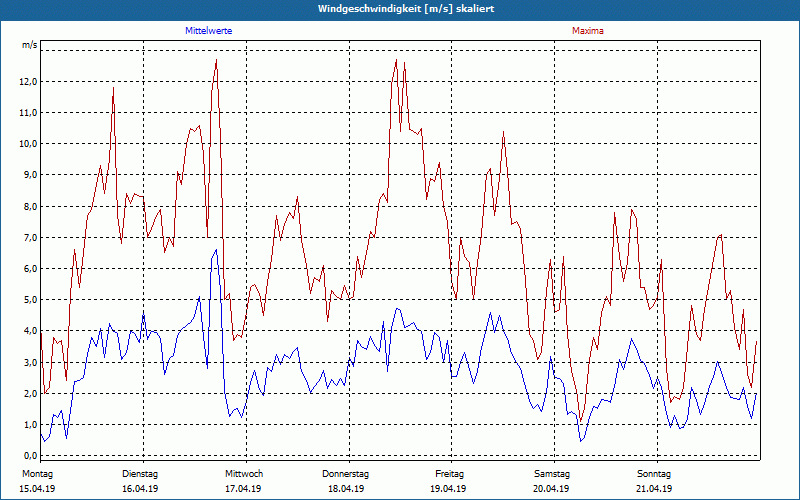Click the 11,0 y-axis value
This screenshot has width=800, height=500.
29,113
